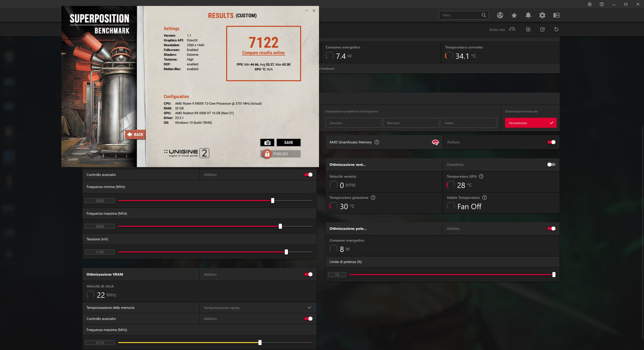Image resolution: width=644 pixels, height=350 pixels.
Task: Open help for Temperatura GPU
Action: tap(481, 176)
